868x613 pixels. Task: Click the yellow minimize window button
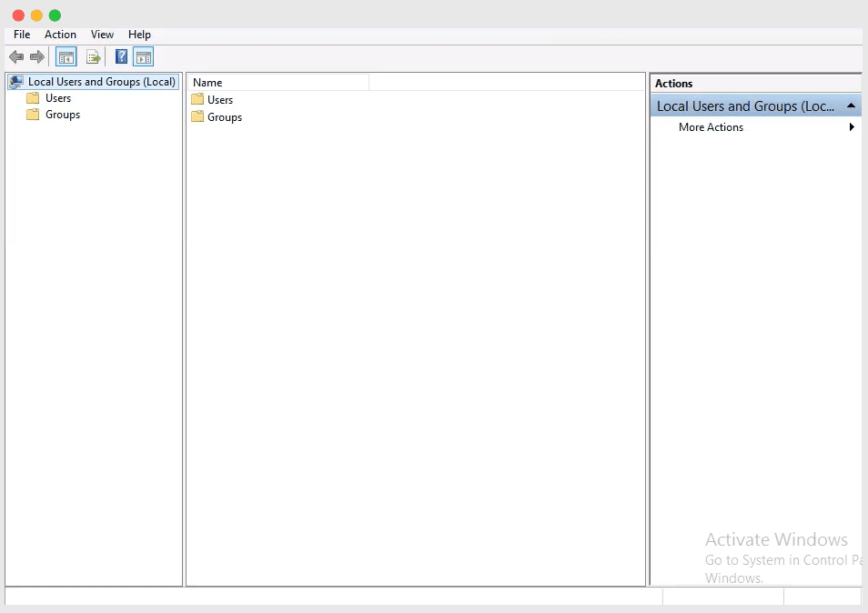coord(36,15)
